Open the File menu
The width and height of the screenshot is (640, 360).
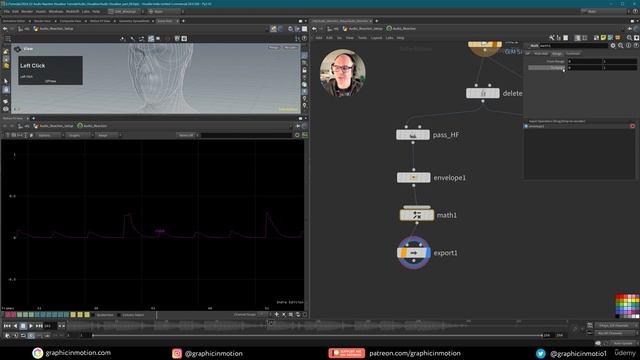(x=7, y=11)
